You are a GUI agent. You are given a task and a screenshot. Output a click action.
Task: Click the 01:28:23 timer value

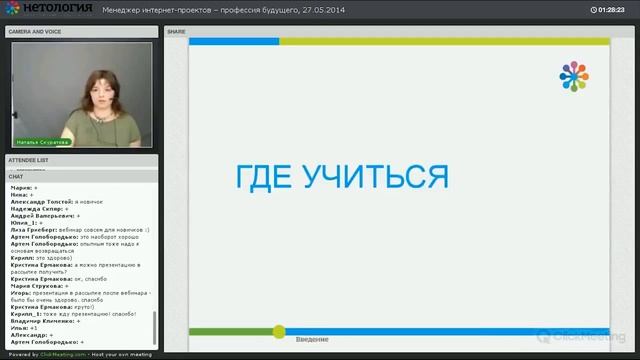611,10
